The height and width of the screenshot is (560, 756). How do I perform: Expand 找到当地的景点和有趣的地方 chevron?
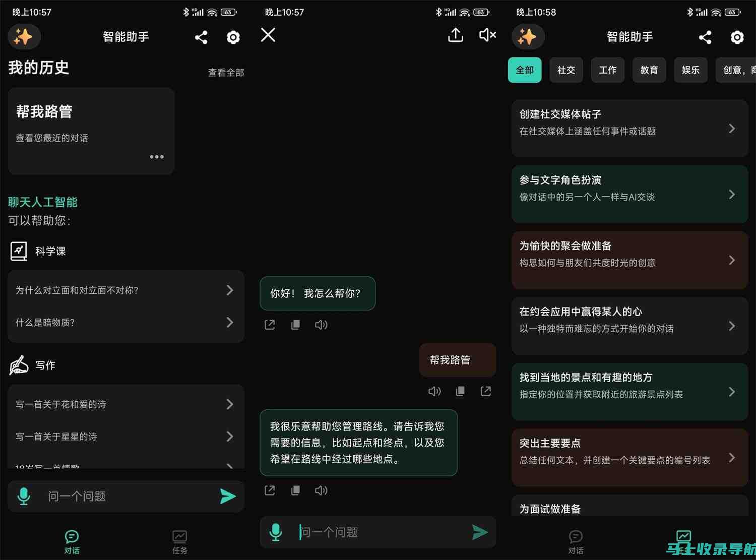coord(732,392)
